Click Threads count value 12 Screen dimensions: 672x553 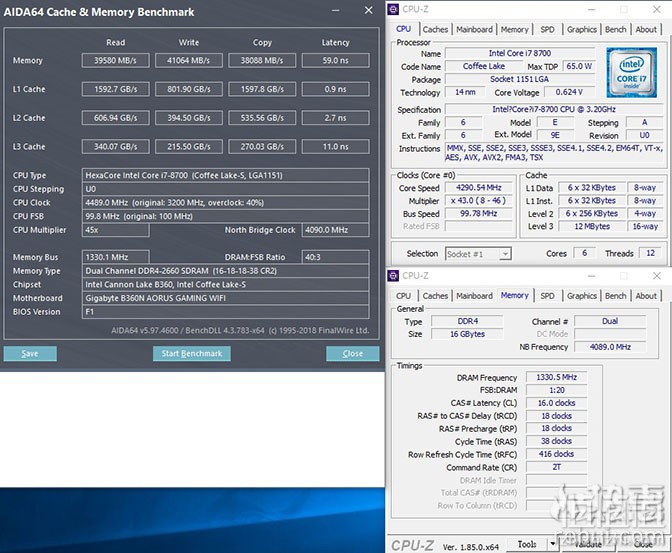point(651,253)
